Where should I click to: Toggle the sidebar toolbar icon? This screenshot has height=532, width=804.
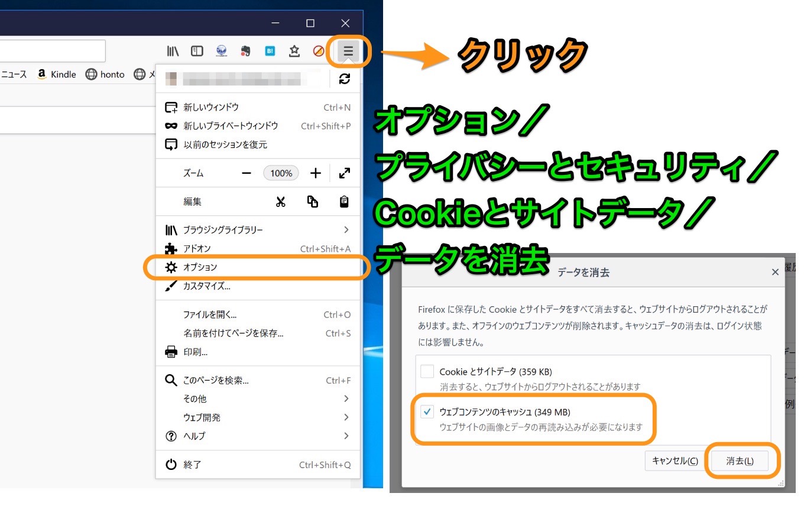(197, 51)
